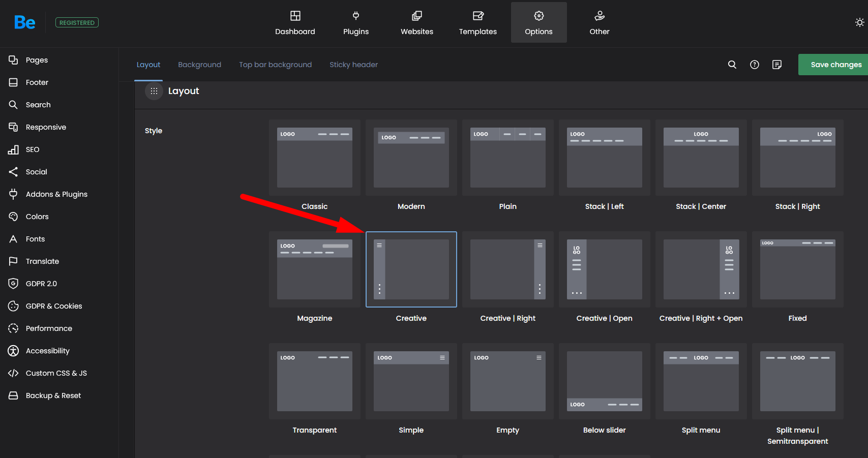Open Plugins from the top navigation
Image resolution: width=868 pixels, height=458 pixels.
(356, 23)
